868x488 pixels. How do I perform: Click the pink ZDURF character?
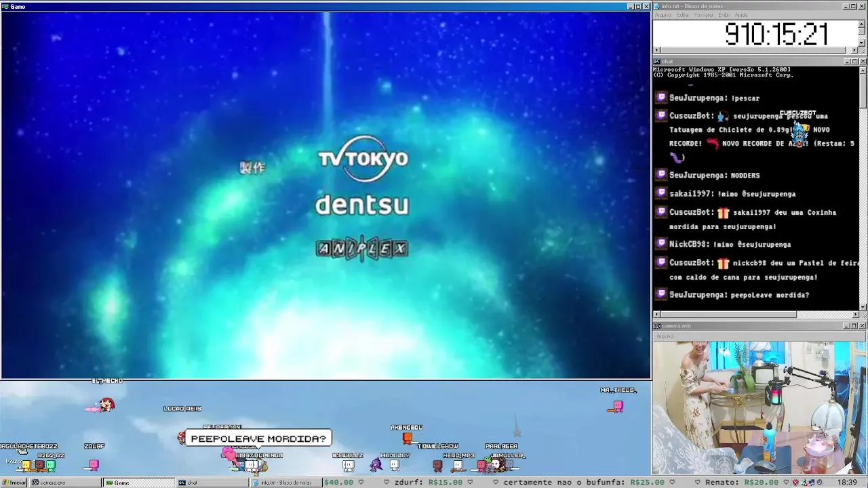[94, 465]
